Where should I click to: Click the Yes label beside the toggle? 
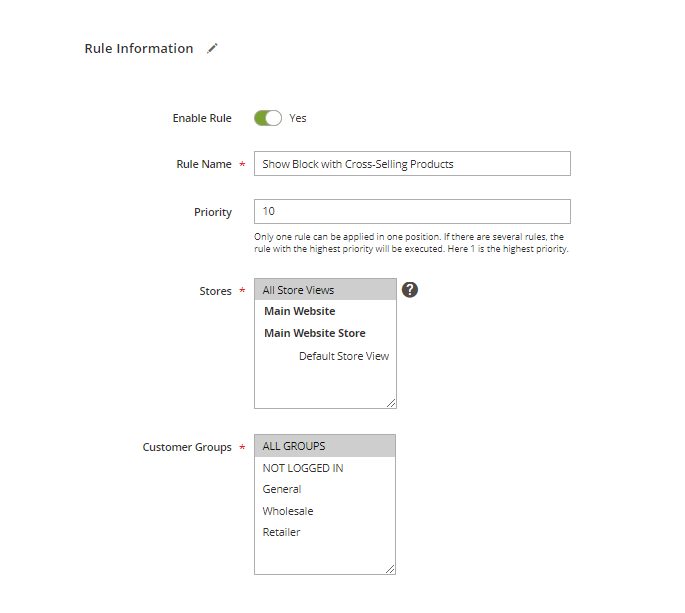[298, 118]
